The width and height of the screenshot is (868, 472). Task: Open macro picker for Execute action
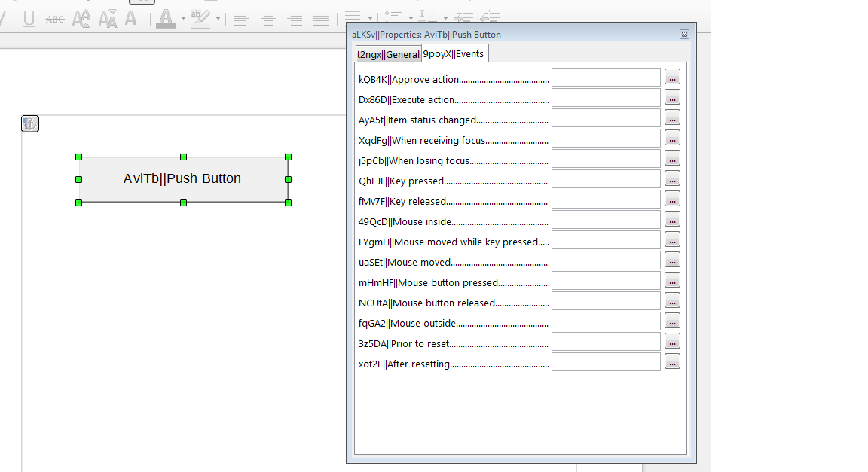tap(673, 97)
